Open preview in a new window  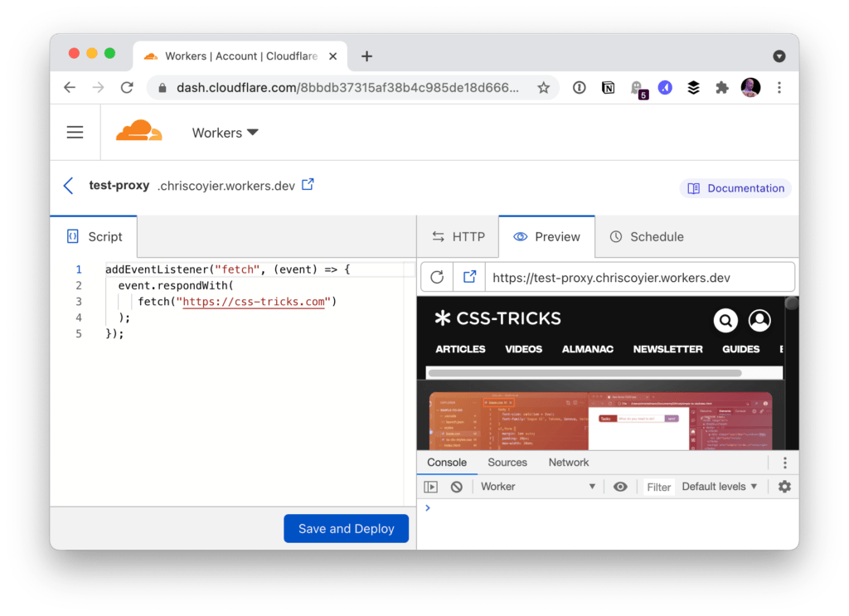click(469, 277)
